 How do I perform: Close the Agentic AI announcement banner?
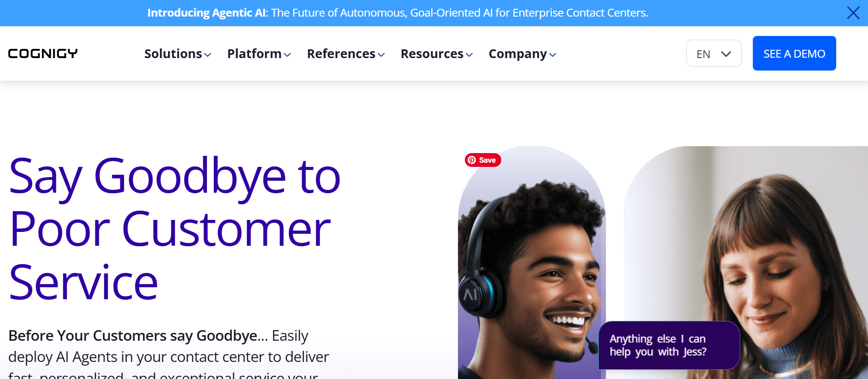tap(853, 13)
